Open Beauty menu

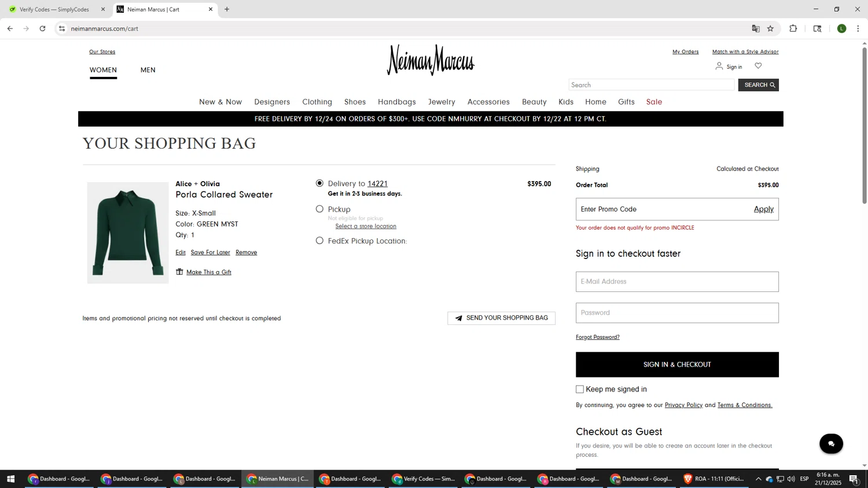click(x=534, y=102)
